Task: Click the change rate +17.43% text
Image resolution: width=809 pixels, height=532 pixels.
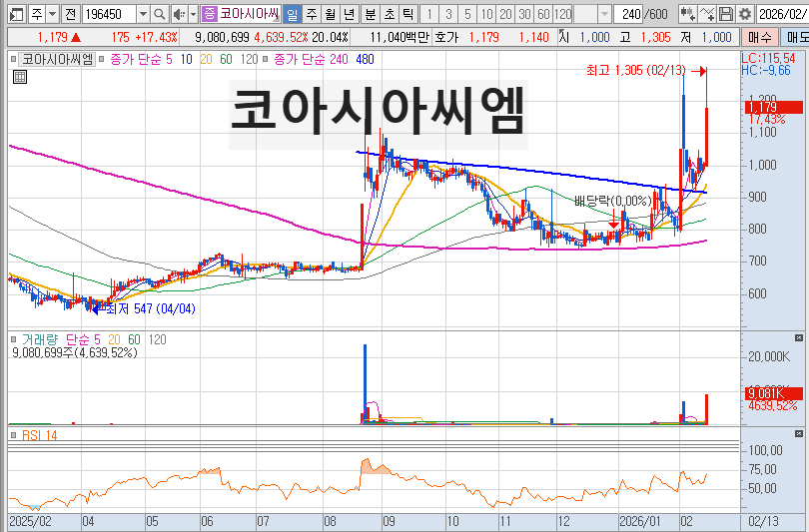Action: click(x=157, y=37)
